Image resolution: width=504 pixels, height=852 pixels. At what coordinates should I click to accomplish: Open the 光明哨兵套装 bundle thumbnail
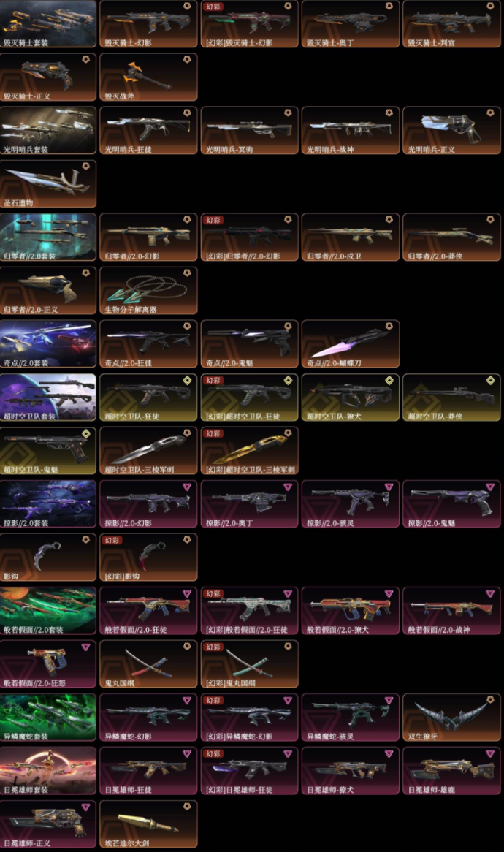tap(47, 130)
